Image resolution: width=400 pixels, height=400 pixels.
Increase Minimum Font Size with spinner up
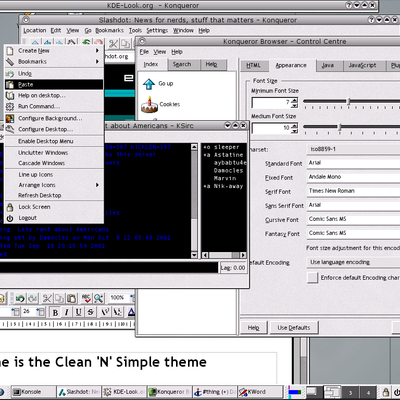(294, 100)
